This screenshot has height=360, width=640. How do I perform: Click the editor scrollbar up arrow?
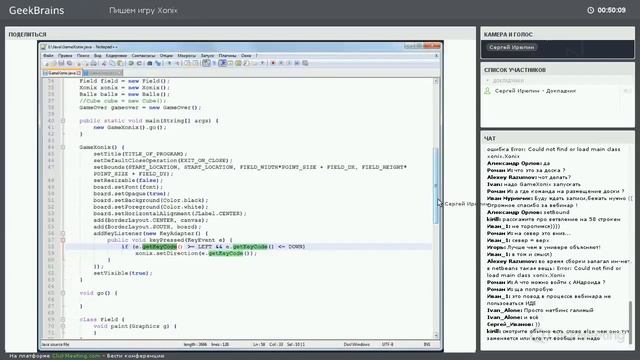(436, 81)
